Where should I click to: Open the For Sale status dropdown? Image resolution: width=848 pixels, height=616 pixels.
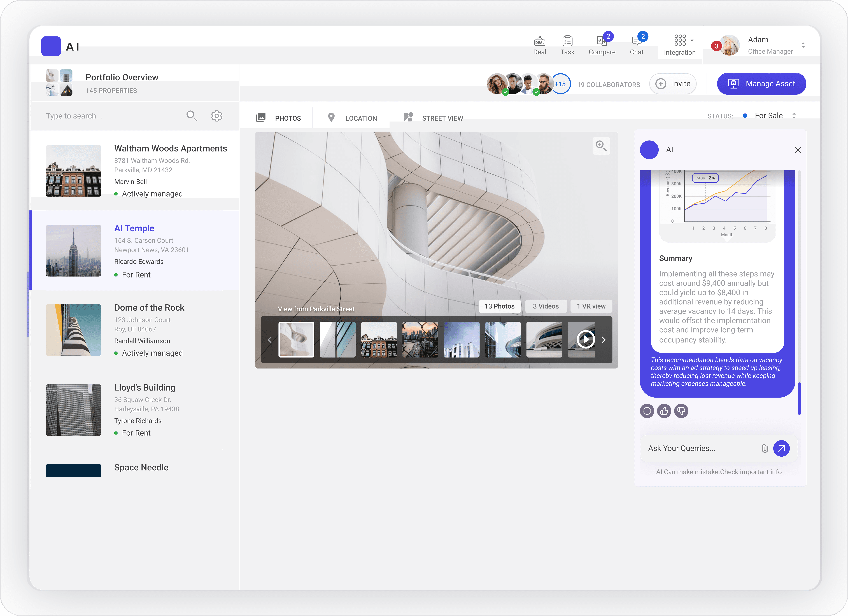pyautogui.click(x=770, y=116)
